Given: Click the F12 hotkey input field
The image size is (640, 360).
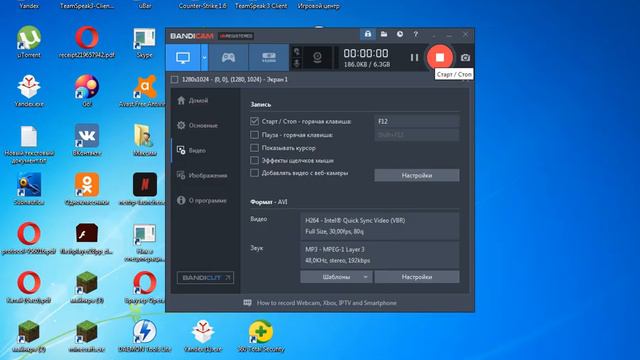Looking at the screenshot, I should (x=417, y=121).
